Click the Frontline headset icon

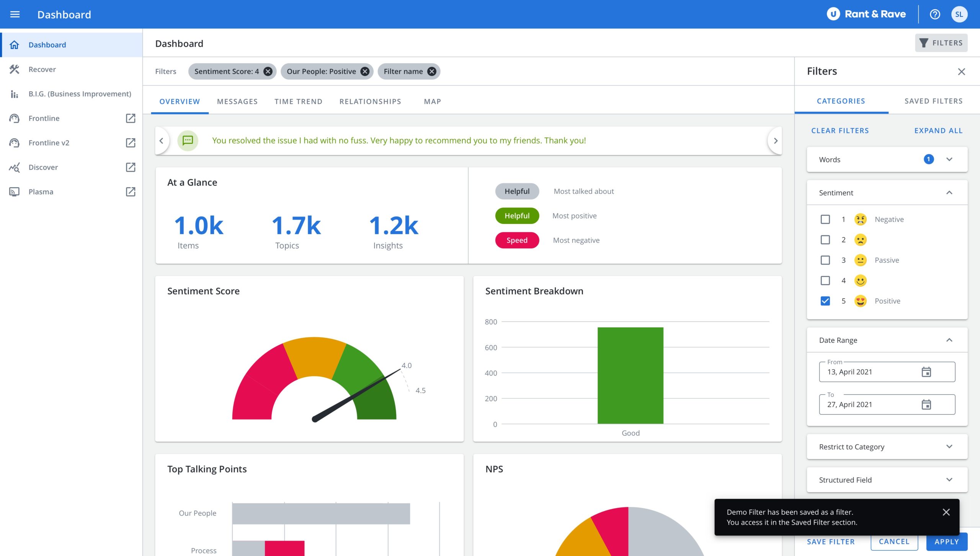(15, 118)
